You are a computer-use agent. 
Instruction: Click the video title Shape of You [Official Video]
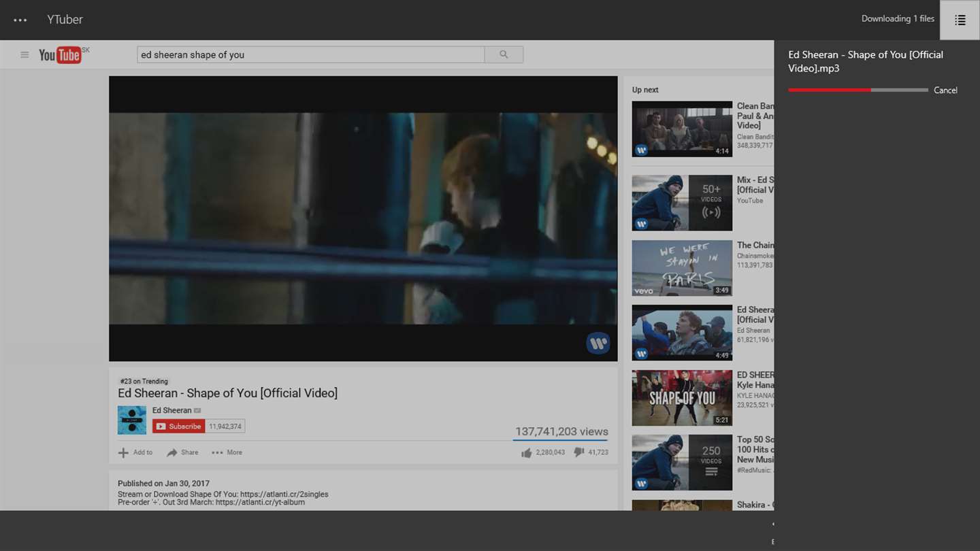227,393
